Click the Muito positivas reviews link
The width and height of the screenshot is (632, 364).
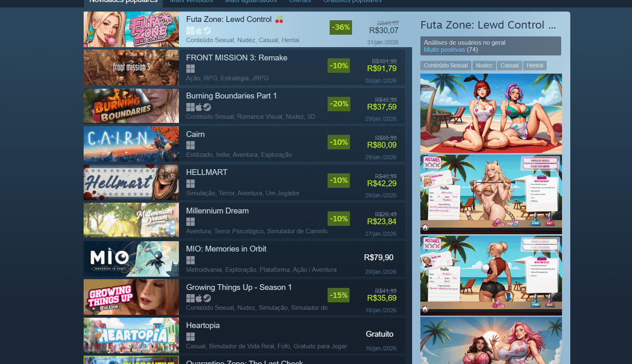click(x=444, y=50)
